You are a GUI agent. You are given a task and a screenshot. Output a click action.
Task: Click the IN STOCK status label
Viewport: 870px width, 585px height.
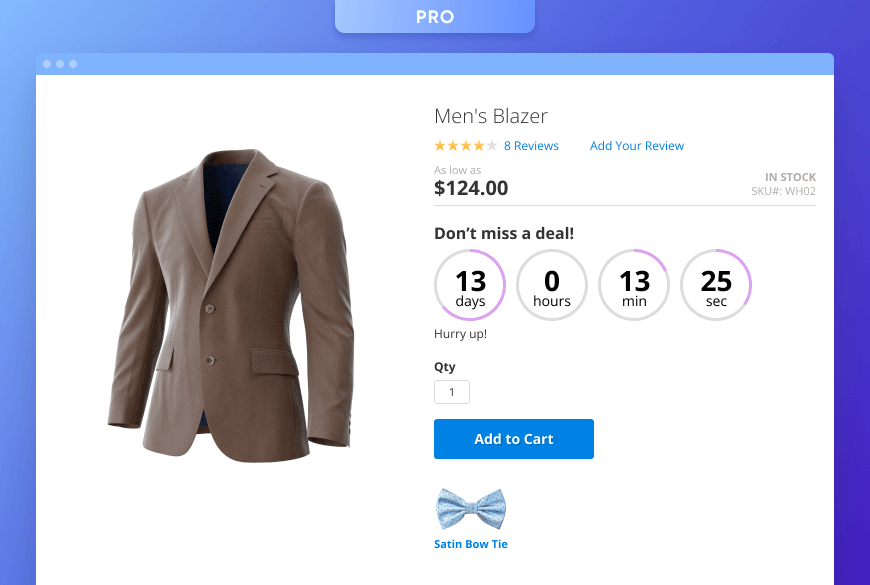point(790,177)
